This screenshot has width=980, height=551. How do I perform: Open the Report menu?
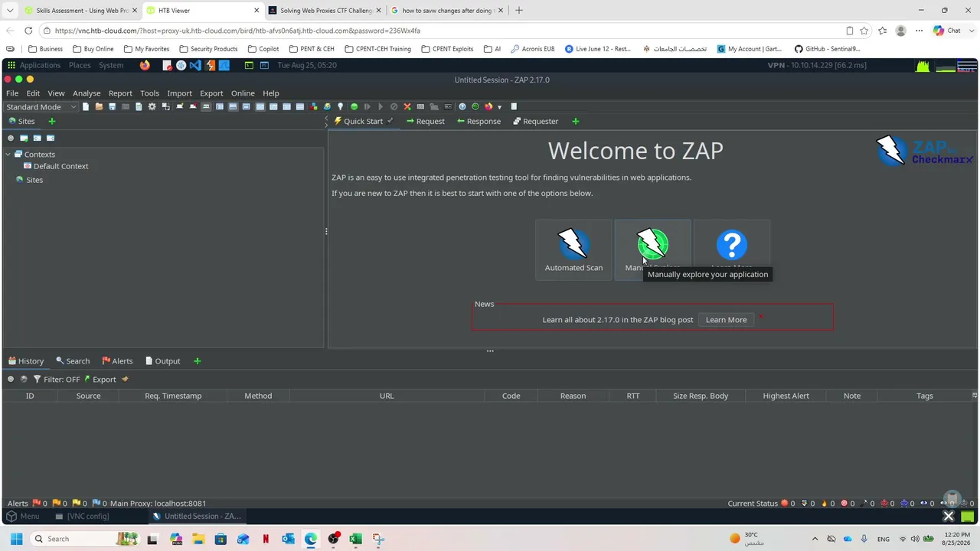(120, 93)
